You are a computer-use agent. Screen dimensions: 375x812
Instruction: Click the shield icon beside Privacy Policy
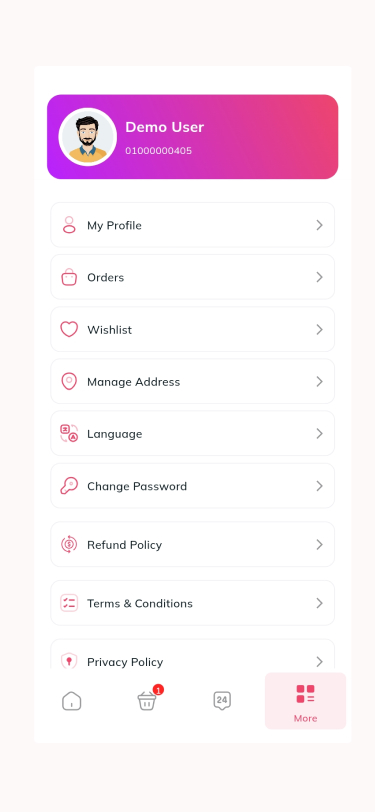pos(69,661)
